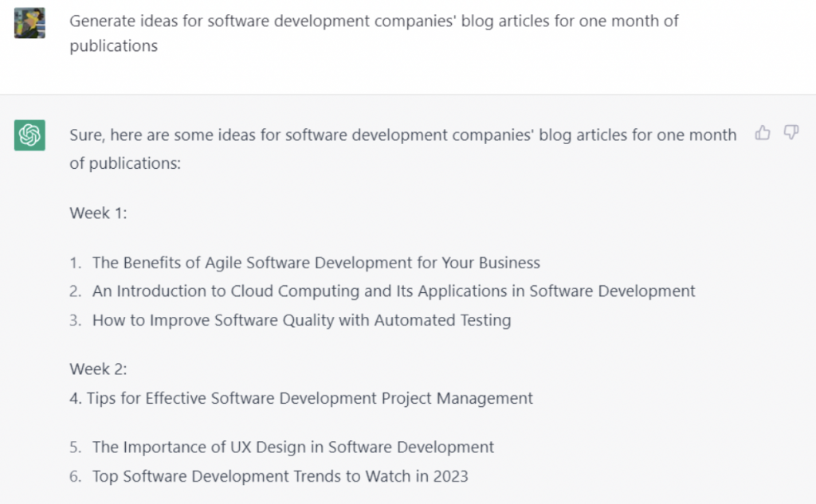Click the Project Management tips line
Viewport: 816px width, 504px height.
click(x=300, y=398)
